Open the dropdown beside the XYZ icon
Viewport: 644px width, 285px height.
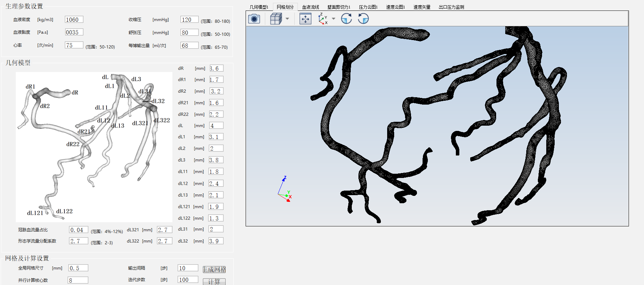[x=334, y=19]
